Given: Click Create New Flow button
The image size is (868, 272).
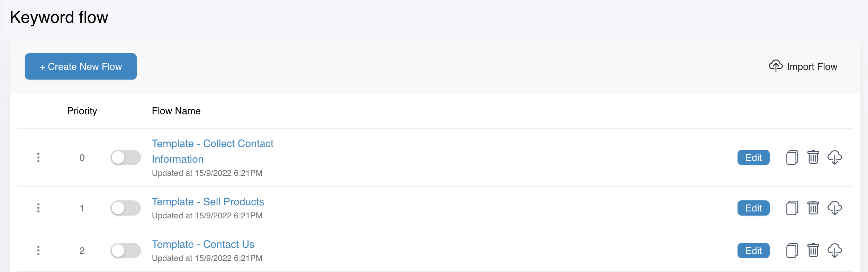Looking at the screenshot, I should (x=81, y=66).
